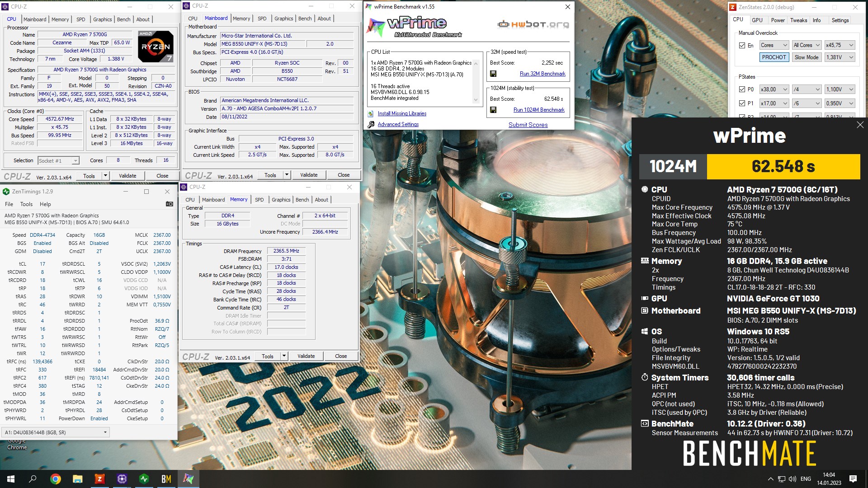Click the Advanced Settings wrench icon
The image size is (868, 488).
[371, 124]
